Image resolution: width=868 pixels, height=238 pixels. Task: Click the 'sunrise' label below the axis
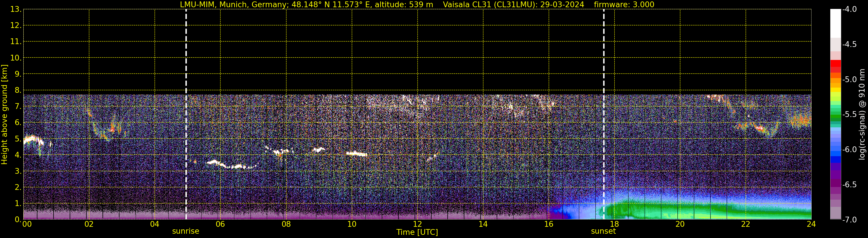186,231
